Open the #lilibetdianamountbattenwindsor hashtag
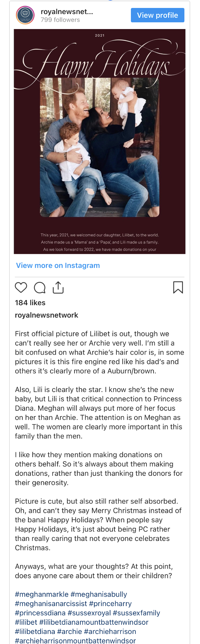The image size is (200, 644). 94,622
